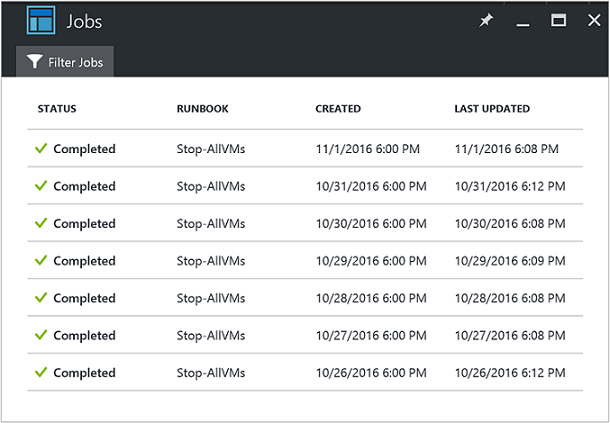The width and height of the screenshot is (610, 423).
Task: Close the Jobs blade
Action: click(x=591, y=21)
